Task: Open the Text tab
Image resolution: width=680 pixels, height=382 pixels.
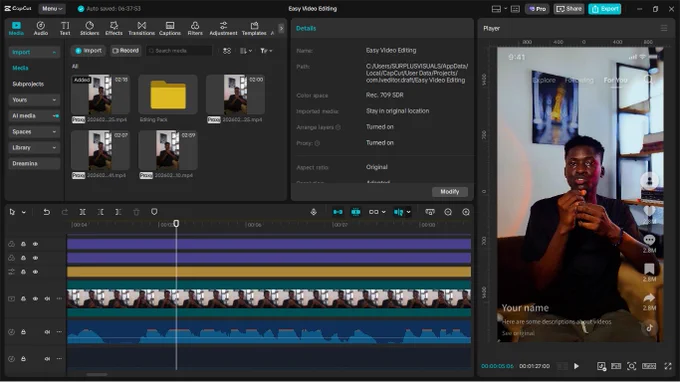Action: [x=65, y=28]
